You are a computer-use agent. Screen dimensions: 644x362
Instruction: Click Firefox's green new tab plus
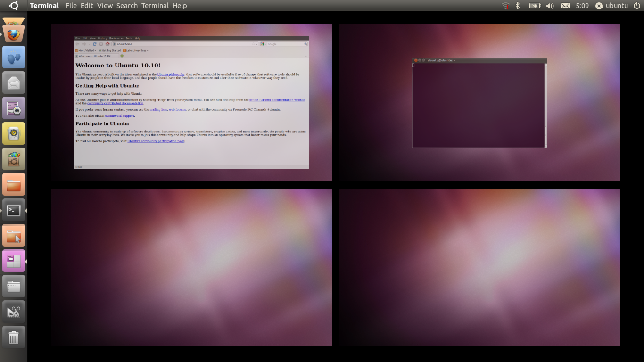pos(122,56)
